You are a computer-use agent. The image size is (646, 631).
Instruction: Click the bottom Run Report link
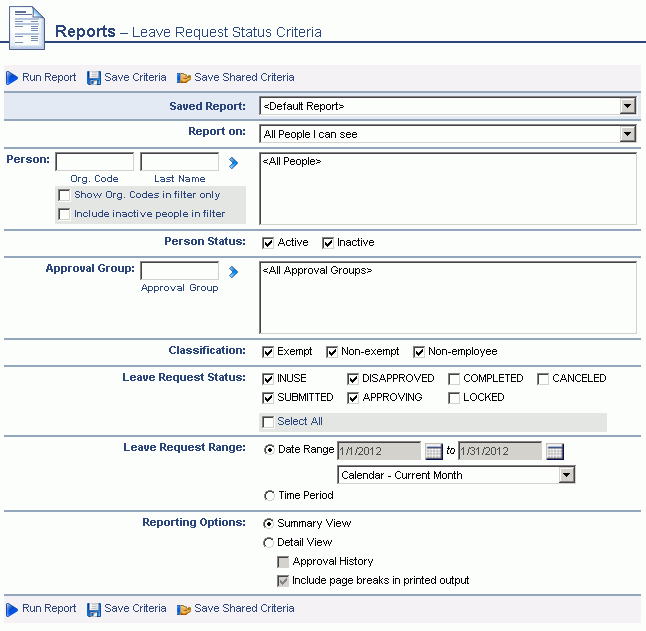49,608
